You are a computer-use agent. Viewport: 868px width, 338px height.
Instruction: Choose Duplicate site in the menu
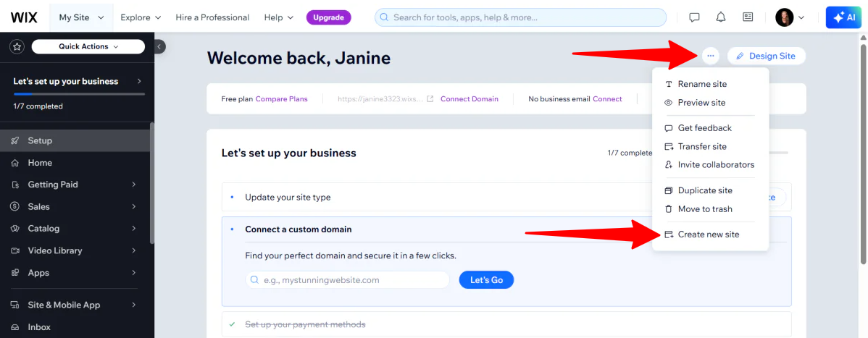[704, 190]
